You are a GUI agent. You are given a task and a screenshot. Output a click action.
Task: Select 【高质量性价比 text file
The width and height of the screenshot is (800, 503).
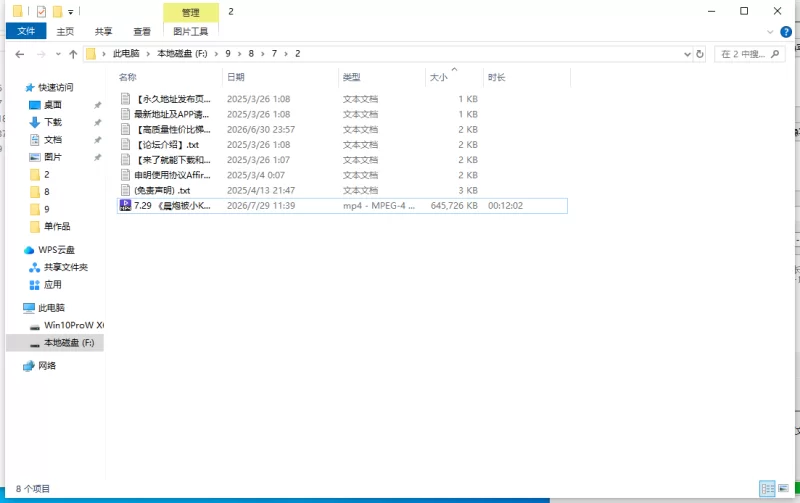coord(172,130)
